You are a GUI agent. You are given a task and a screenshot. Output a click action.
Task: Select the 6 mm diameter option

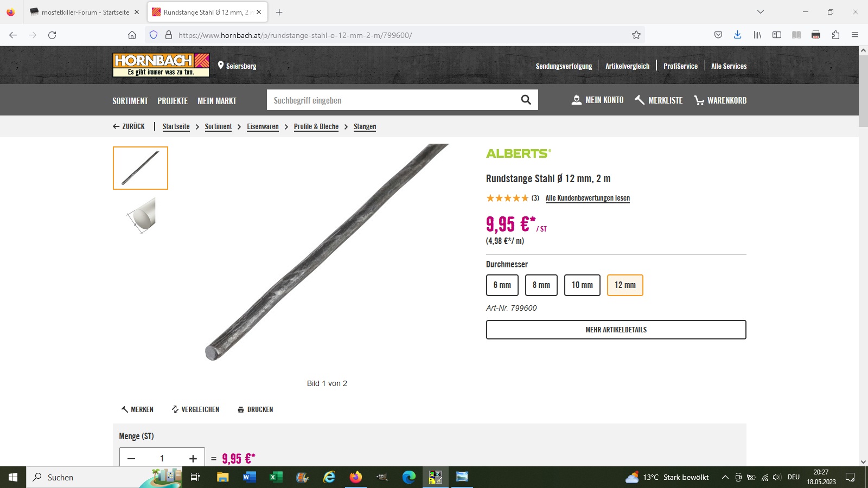(x=502, y=285)
